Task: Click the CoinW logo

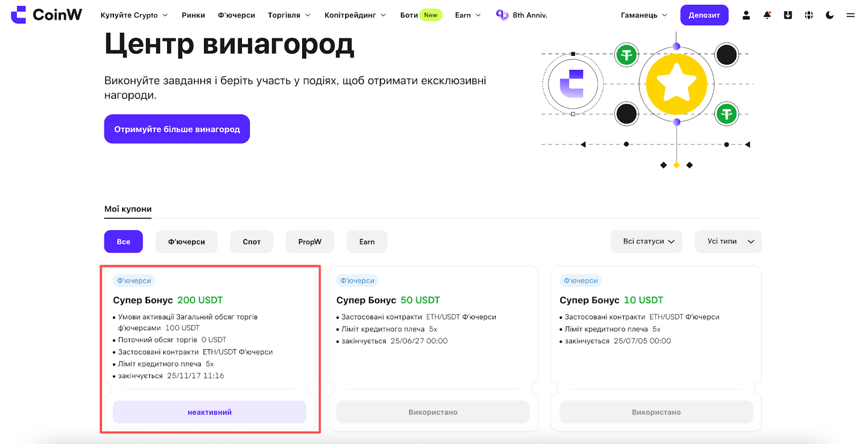Action: click(47, 15)
